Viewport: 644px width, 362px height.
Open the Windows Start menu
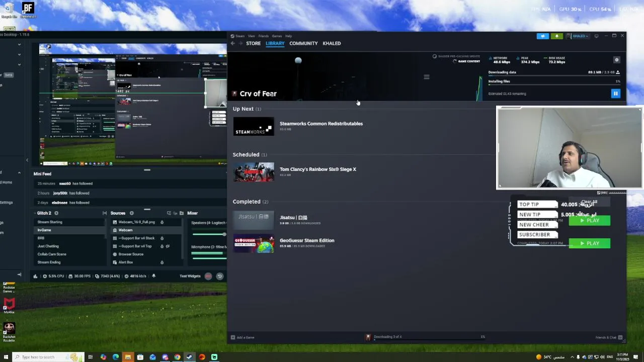(6, 357)
